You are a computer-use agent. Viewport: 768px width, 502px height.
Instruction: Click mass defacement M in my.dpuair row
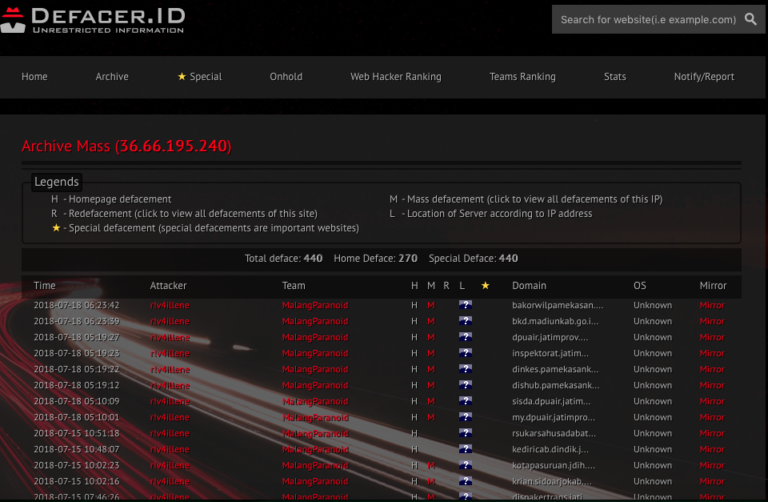point(431,417)
